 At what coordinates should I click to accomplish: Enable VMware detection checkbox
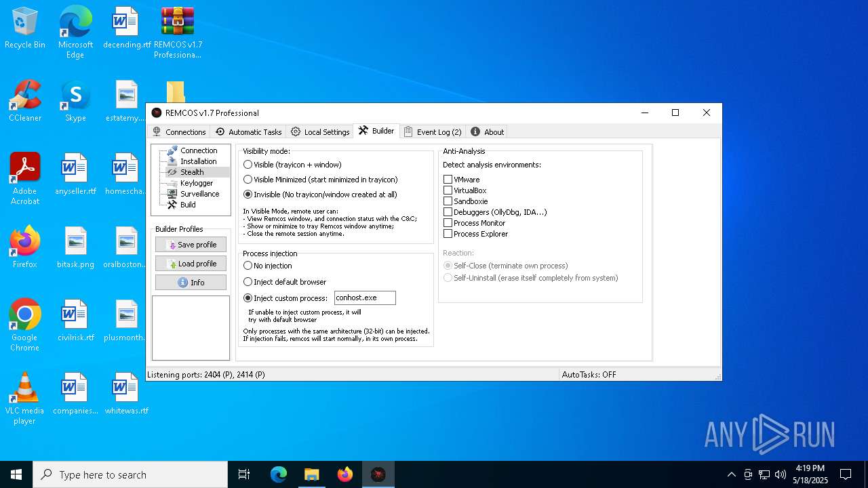448,180
